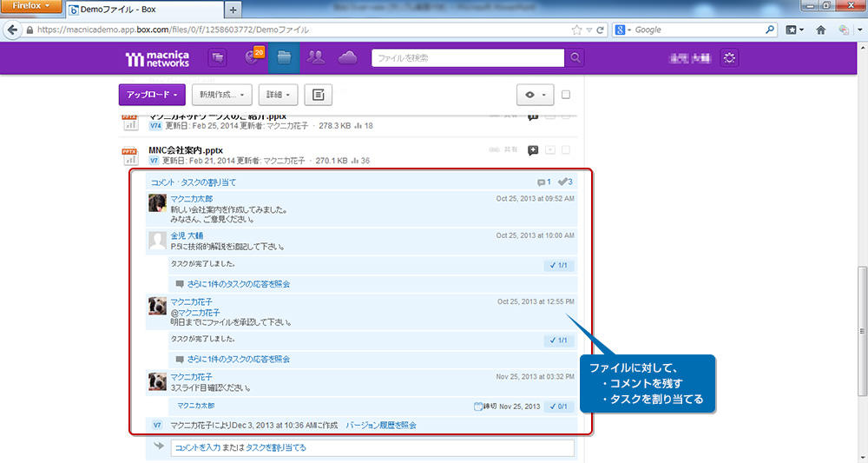This screenshot has height=463, width=868.
Task: Click the logged-in user name in header
Action: click(x=690, y=57)
